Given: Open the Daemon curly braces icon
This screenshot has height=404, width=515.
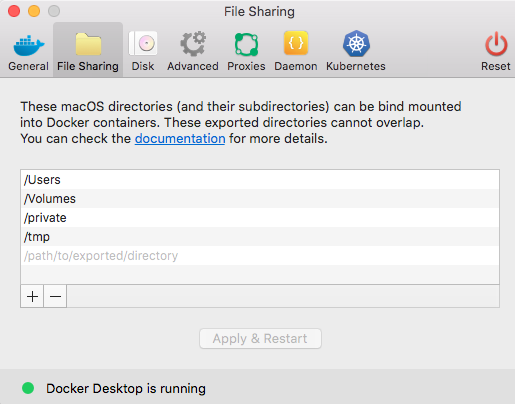Looking at the screenshot, I should 296,43.
